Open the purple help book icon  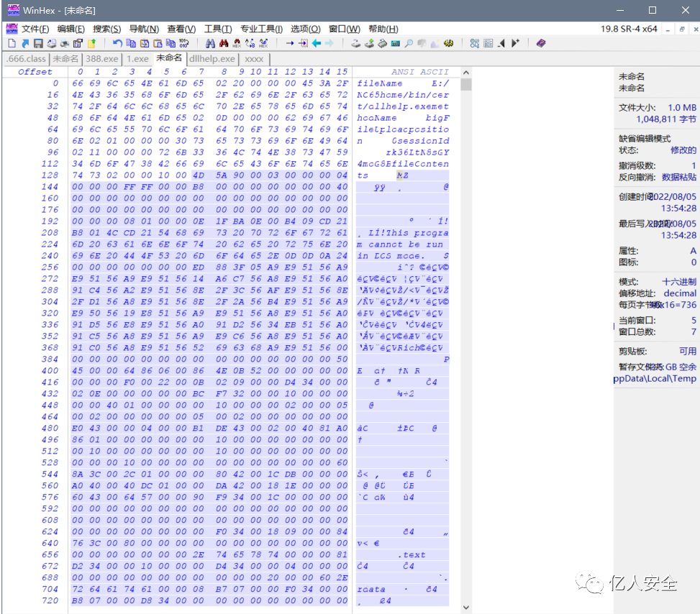pos(541,43)
